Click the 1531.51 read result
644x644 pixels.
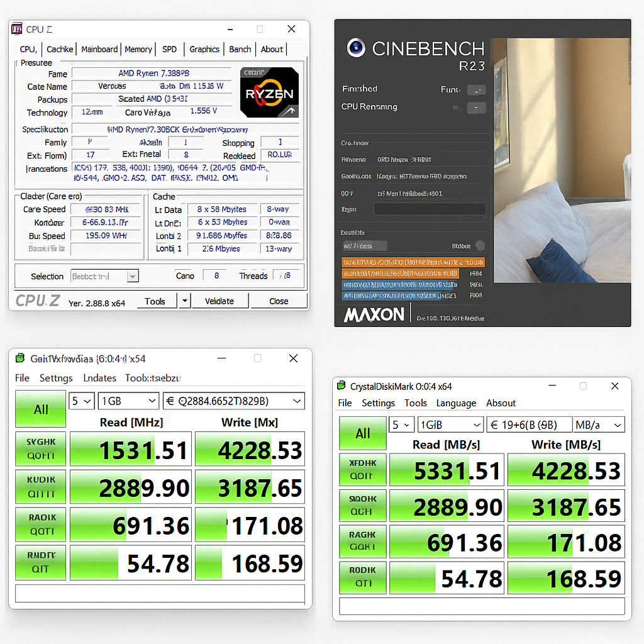tap(131, 448)
